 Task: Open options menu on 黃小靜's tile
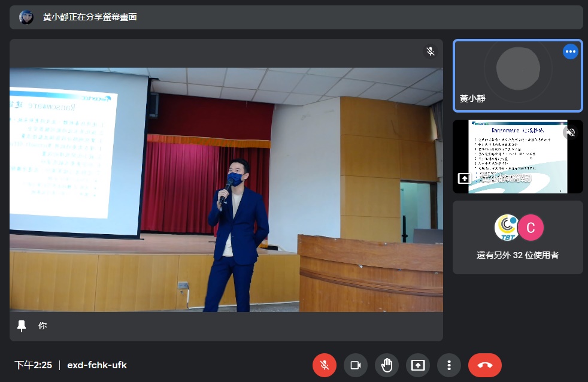point(570,51)
